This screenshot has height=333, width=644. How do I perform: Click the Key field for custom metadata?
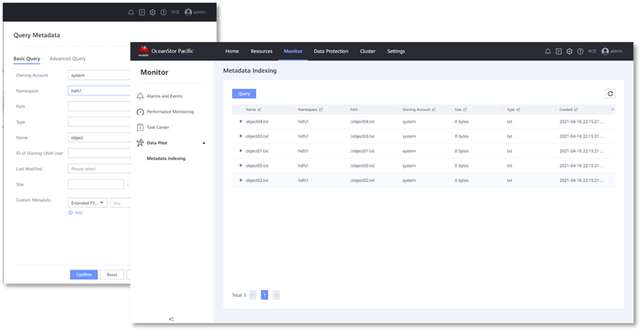pos(120,203)
